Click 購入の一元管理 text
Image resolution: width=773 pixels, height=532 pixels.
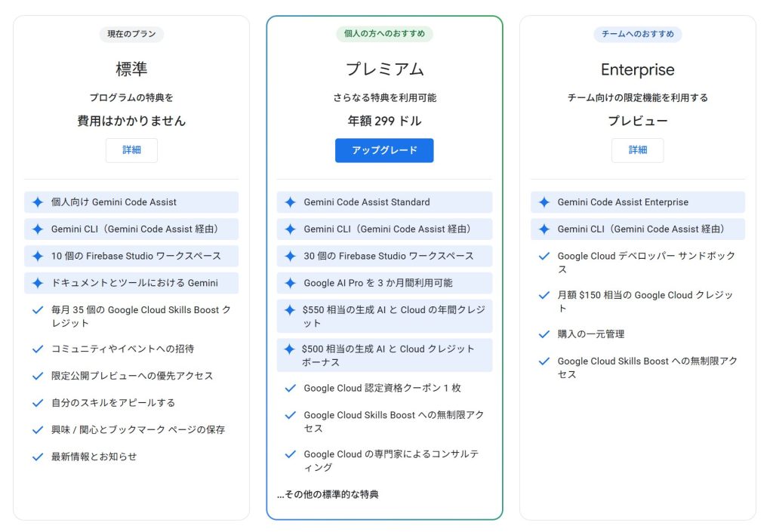coord(591,334)
